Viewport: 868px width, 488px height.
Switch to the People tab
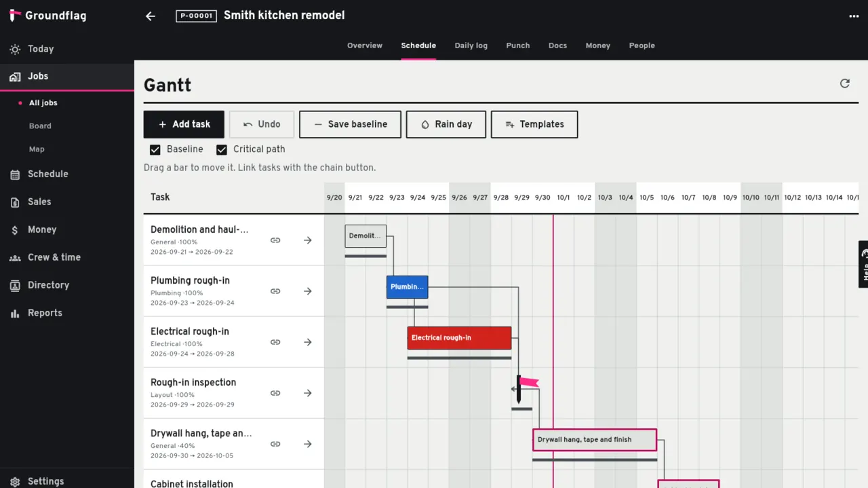point(642,45)
